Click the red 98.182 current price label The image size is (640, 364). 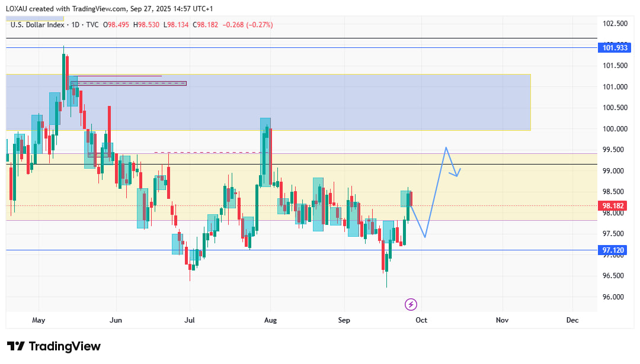pos(612,206)
